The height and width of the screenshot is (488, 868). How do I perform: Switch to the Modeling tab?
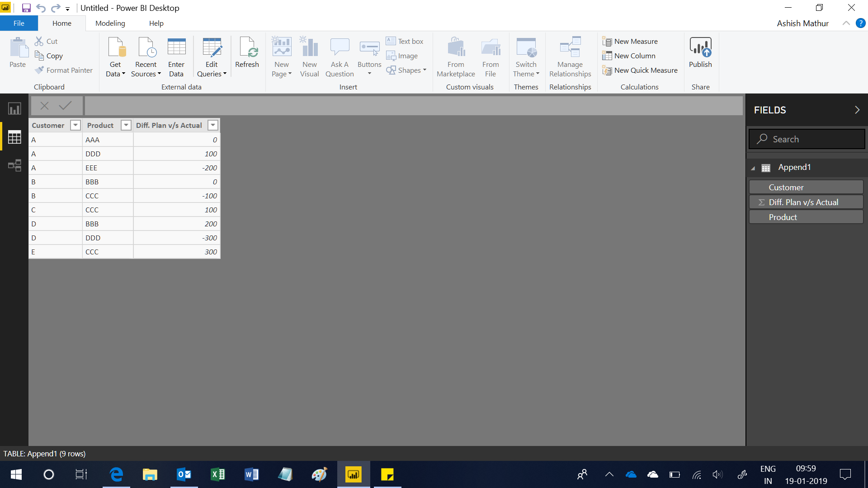point(110,23)
